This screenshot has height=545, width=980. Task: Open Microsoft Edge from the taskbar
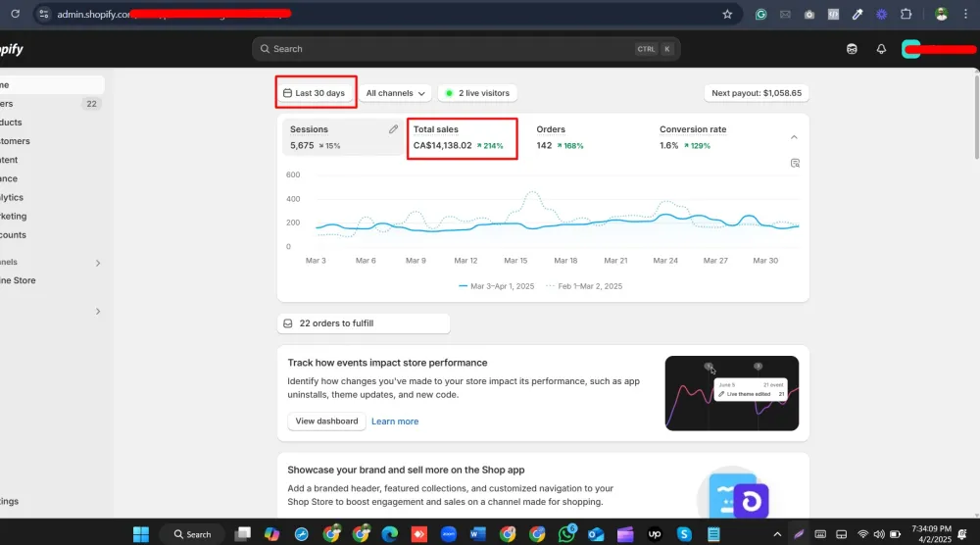pyautogui.click(x=389, y=534)
